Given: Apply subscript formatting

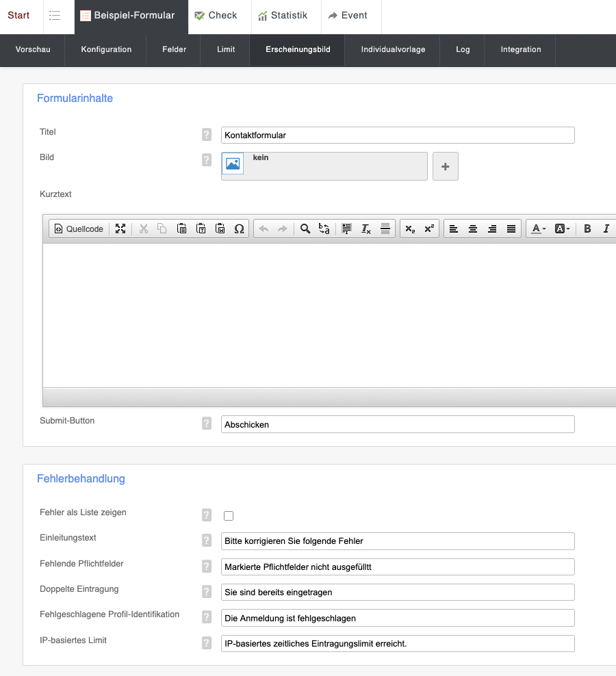Looking at the screenshot, I should 410,229.
